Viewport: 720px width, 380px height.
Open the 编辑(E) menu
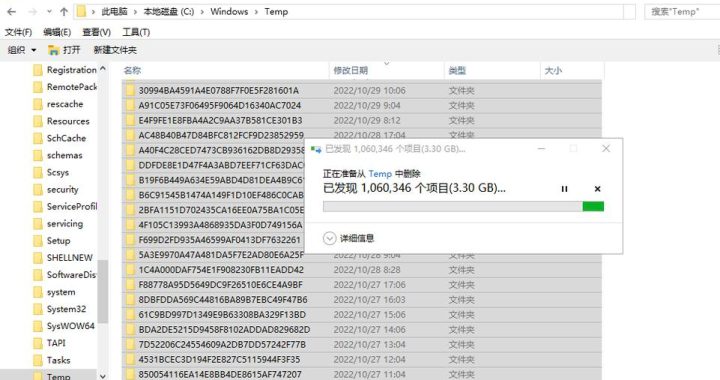(57, 32)
